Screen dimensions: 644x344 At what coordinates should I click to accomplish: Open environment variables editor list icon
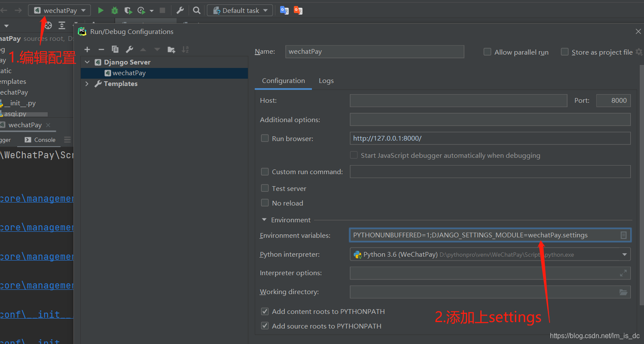click(623, 235)
